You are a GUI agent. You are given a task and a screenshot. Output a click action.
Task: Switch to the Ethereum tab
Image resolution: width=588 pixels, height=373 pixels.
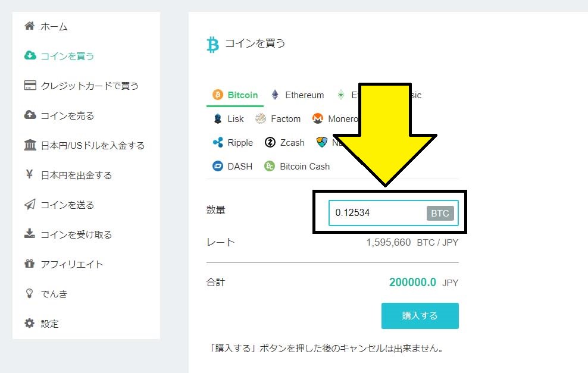(298, 95)
